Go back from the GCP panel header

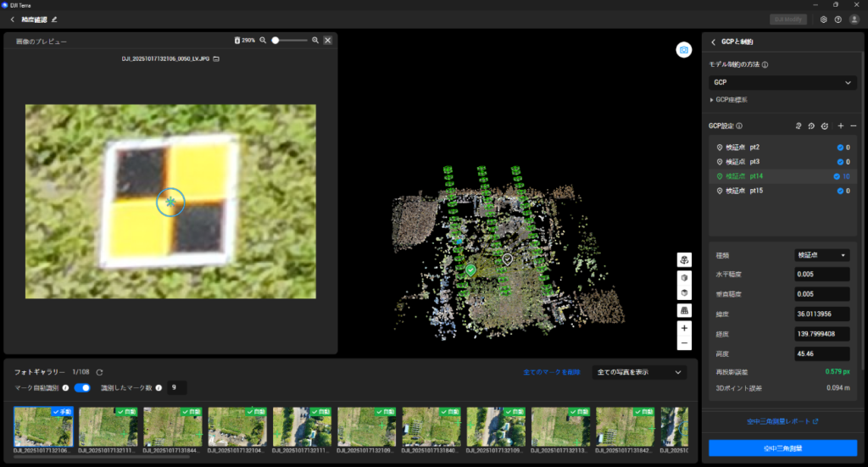pos(714,42)
